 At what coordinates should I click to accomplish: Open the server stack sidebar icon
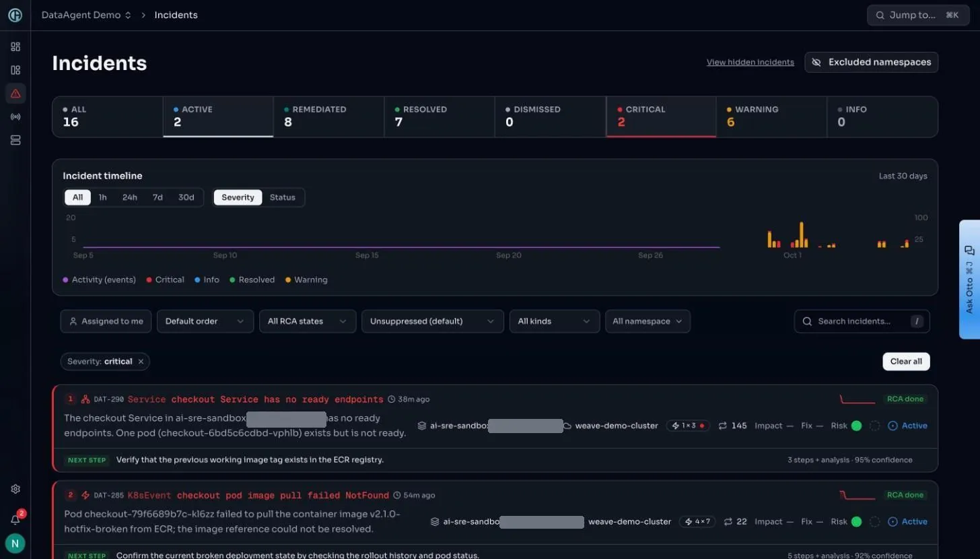point(15,140)
